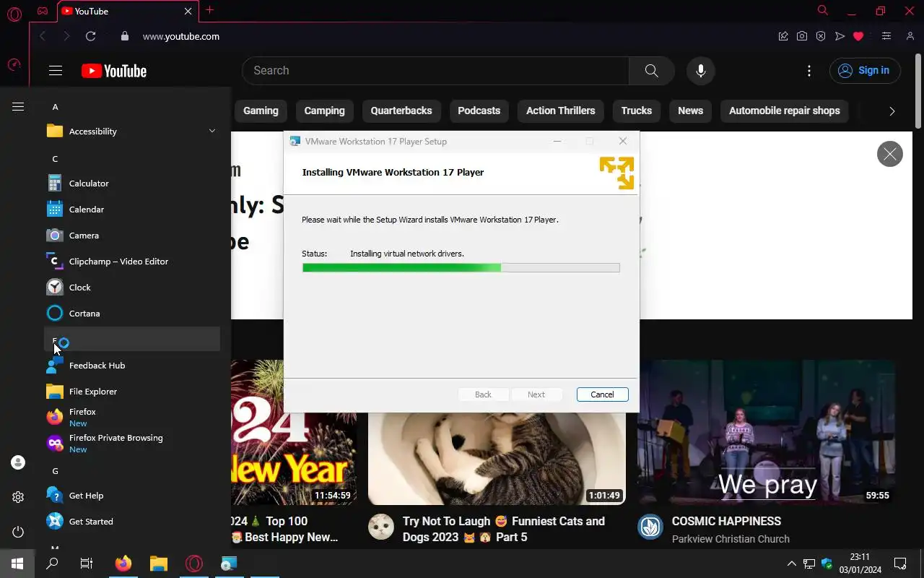Open Feedback Hub app
The height and width of the screenshot is (578, 924).
pyautogui.click(x=132, y=366)
